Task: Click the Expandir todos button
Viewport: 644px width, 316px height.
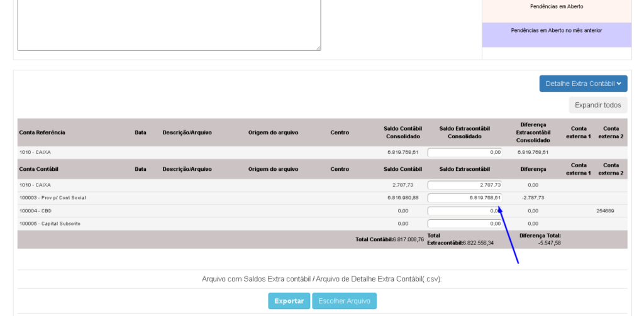Action: [x=597, y=105]
